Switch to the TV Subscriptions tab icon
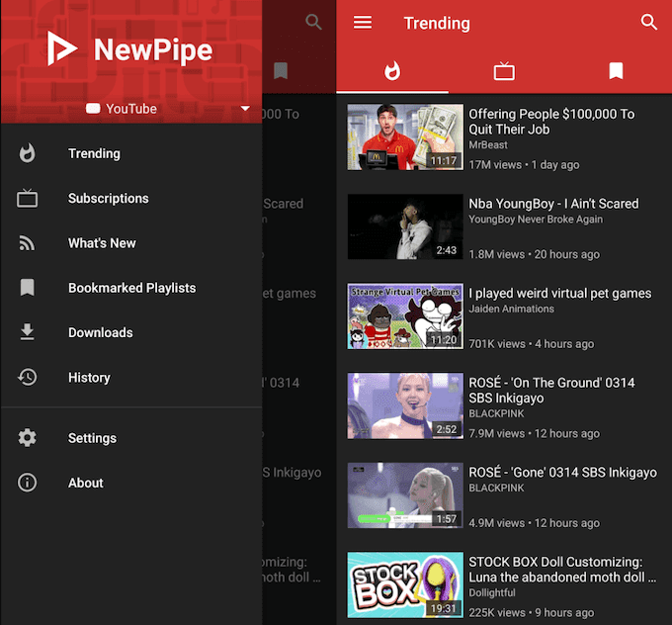Screen dimensions: 672x625 tap(504, 71)
